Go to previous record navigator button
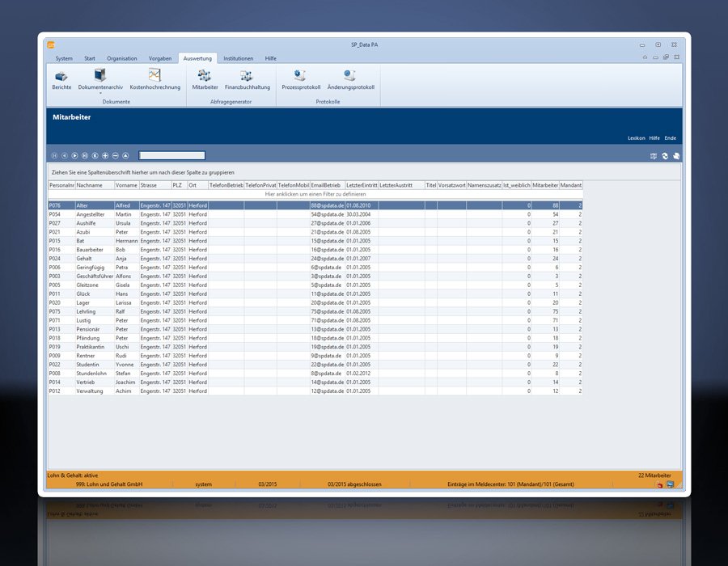Image resolution: width=728 pixels, height=566 pixels. (65, 156)
